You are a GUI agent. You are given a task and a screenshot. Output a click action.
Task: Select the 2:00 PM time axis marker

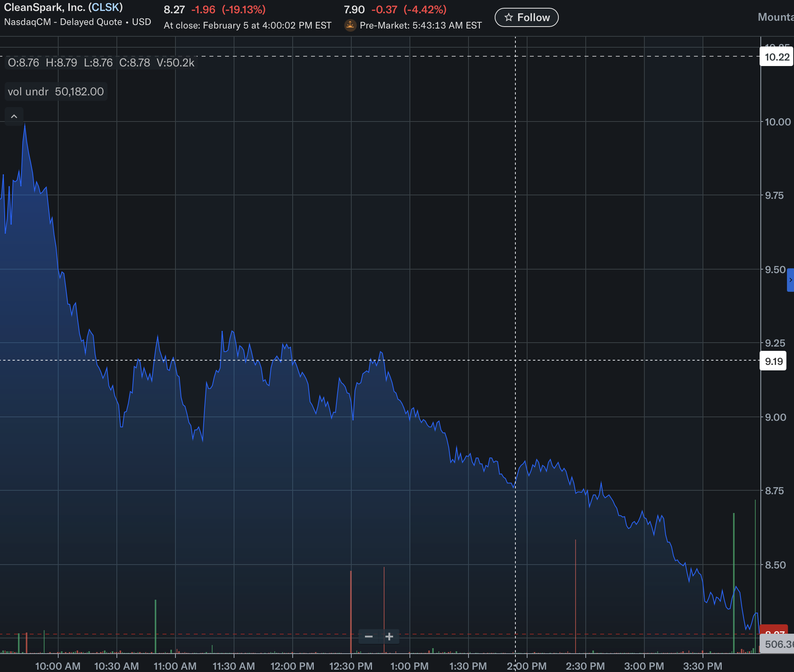(x=526, y=666)
